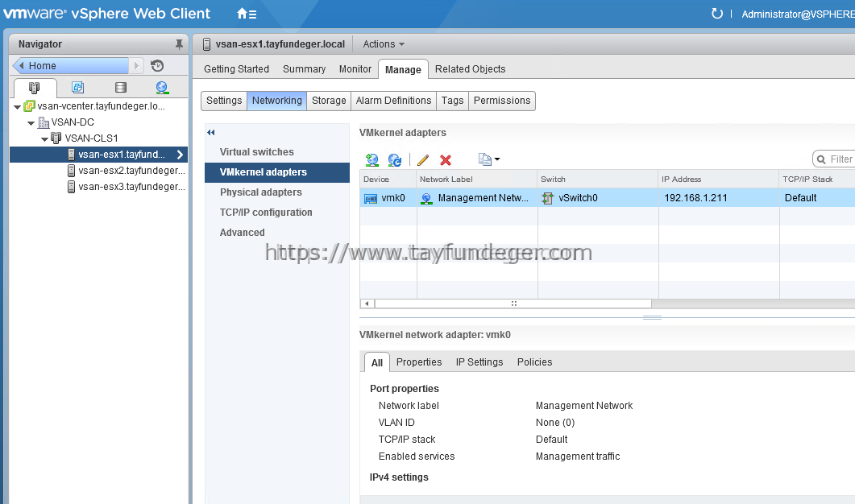Image resolution: width=855 pixels, height=504 pixels.
Task: Click the vCenter server icon in tree
Action: coord(30,105)
